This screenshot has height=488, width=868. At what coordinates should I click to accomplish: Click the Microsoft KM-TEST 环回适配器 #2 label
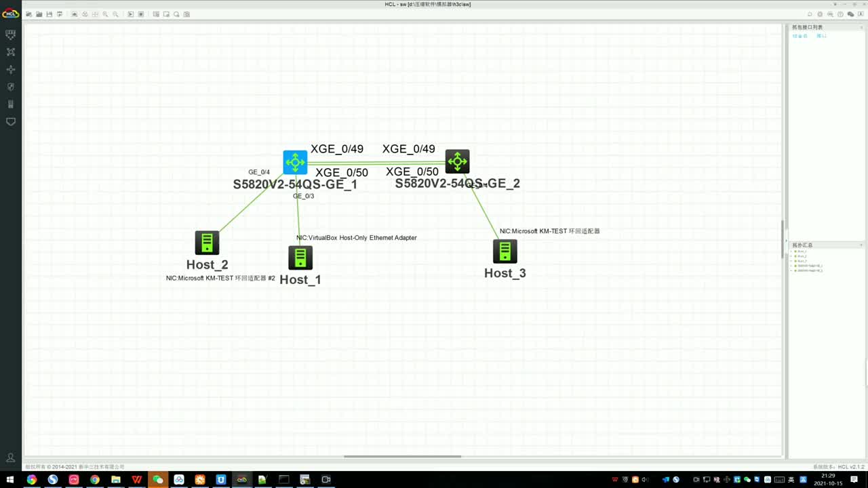click(x=220, y=278)
